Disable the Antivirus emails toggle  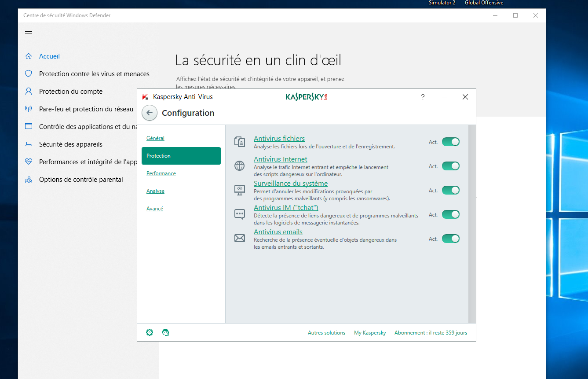pyautogui.click(x=451, y=239)
